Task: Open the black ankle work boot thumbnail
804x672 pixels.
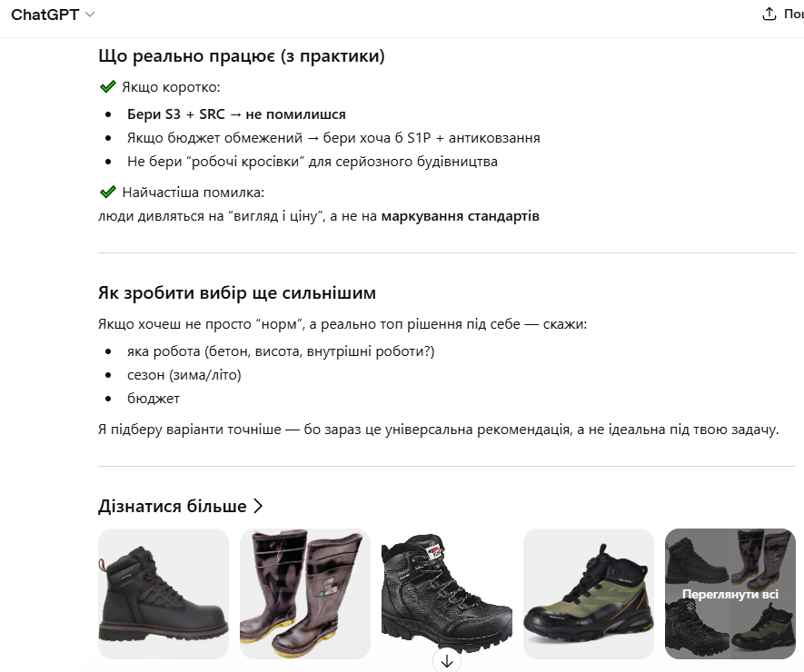Action: click(x=164, y=593)
